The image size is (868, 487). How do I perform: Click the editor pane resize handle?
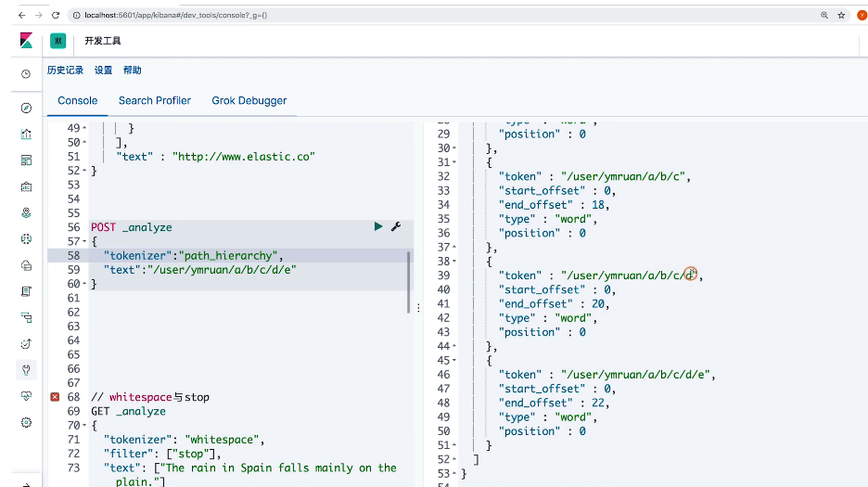point(418,307)
